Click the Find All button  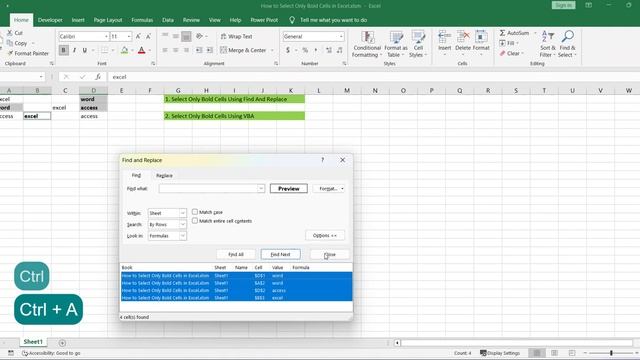(x=236, y=254)
